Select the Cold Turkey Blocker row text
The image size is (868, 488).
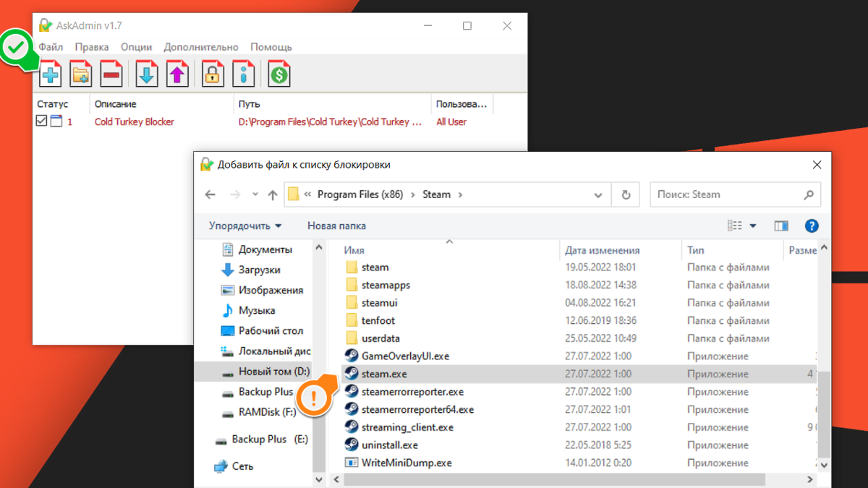135,121
